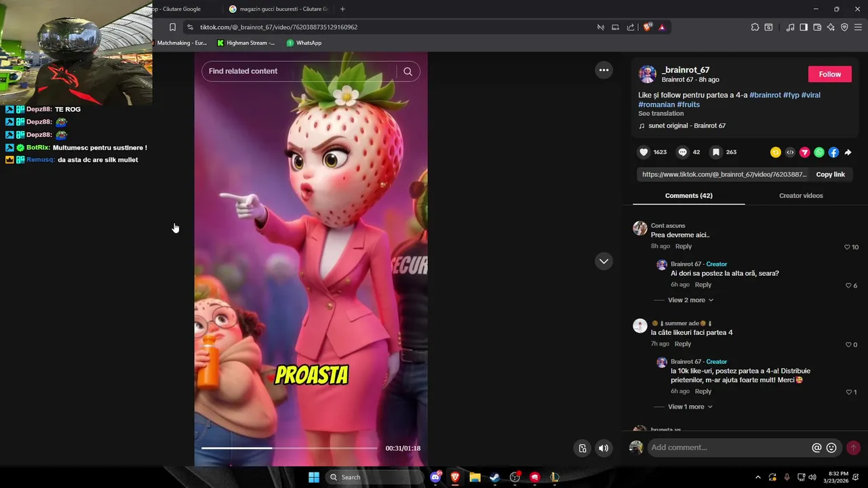
Task: Click the browser address bar URL
Action: pos(279,27)
